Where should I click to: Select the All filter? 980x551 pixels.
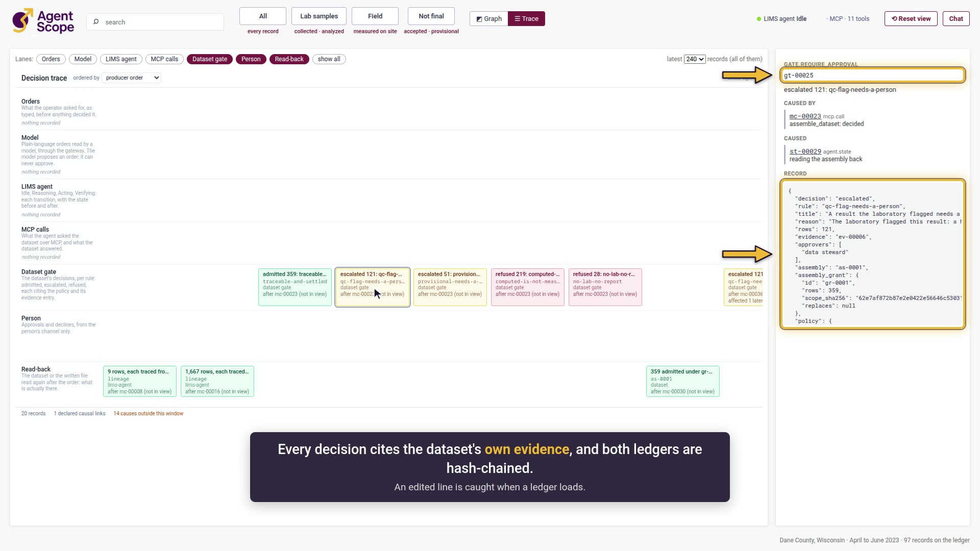[x=263, y=16]
